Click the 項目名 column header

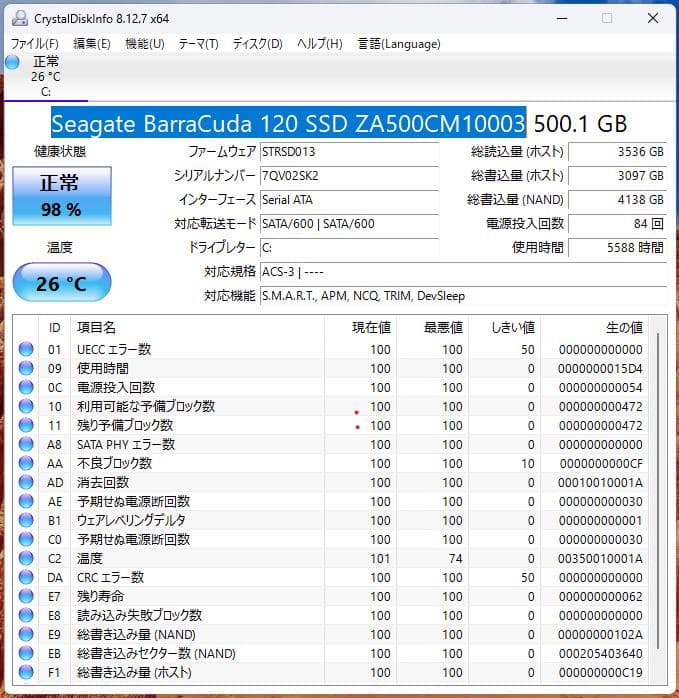[197, 328]
